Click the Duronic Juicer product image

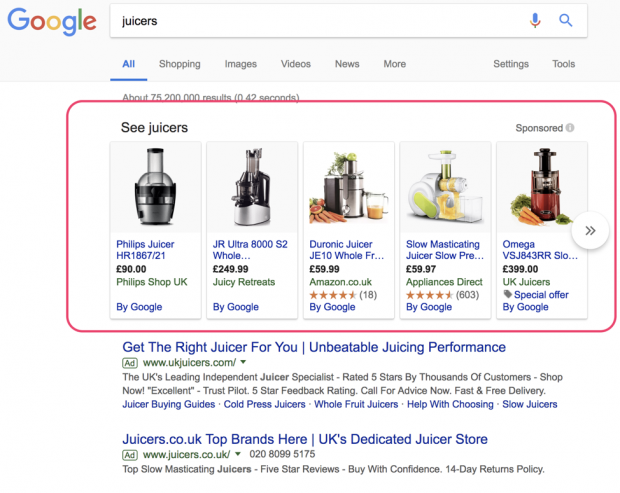(x=349, y=187)
